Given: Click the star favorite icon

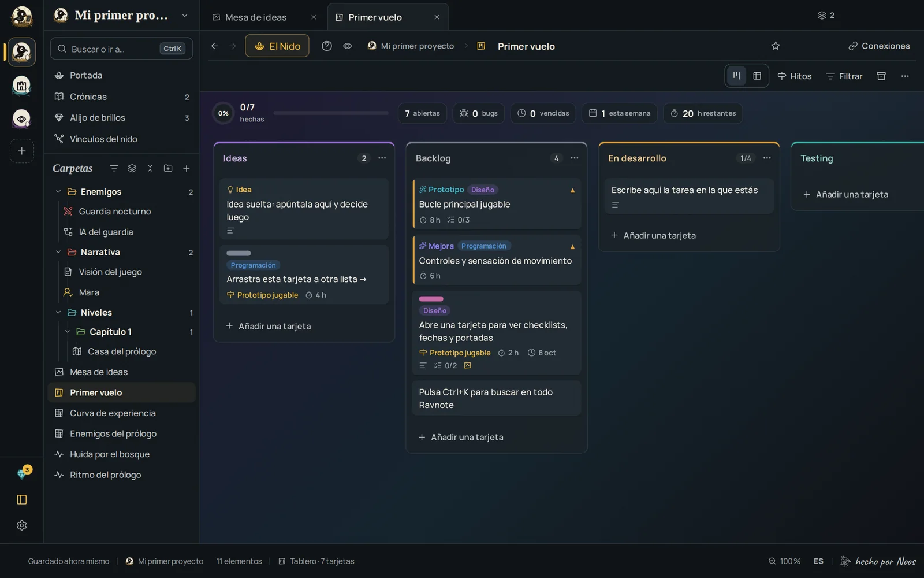Looking at the screenshot, I should pos(776,46).
